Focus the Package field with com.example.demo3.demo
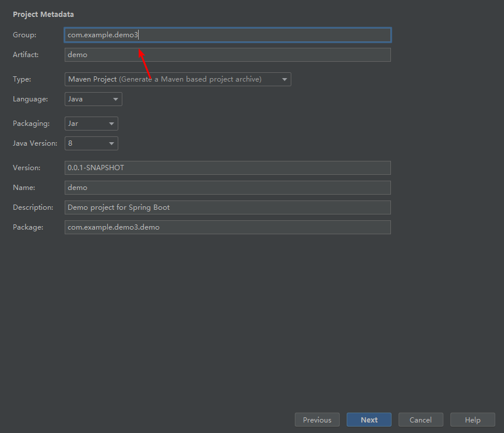 (x=227, y=227)
